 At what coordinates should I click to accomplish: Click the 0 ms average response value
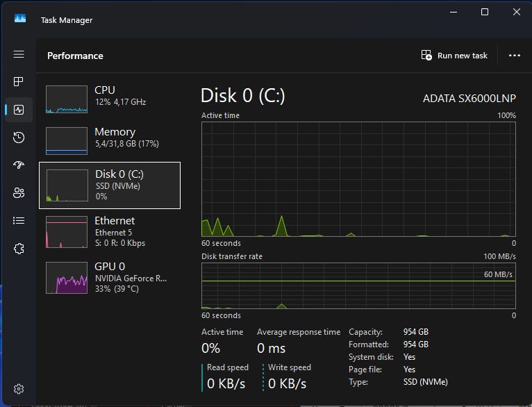(x=271, y=349)
